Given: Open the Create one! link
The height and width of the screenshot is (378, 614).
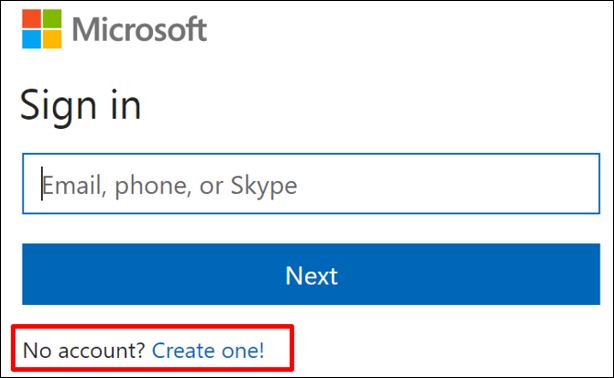Looking at the screenshot, I should (208, 350).
